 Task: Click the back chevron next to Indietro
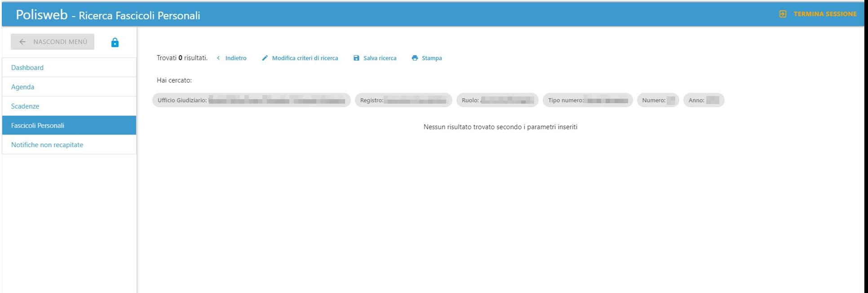click(x=218, y=58)
